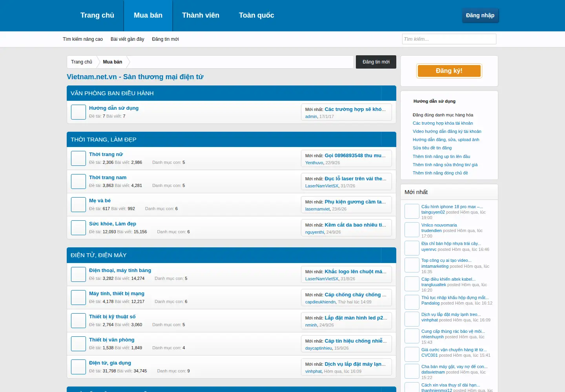The image size is (565, 392).
Task: Click Đăng tin mới in the sub-navigation bar
Action: tap(166, 39)
